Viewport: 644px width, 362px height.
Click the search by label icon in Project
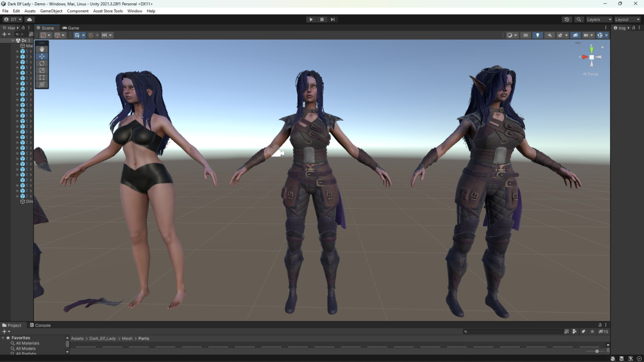[583, 331]
